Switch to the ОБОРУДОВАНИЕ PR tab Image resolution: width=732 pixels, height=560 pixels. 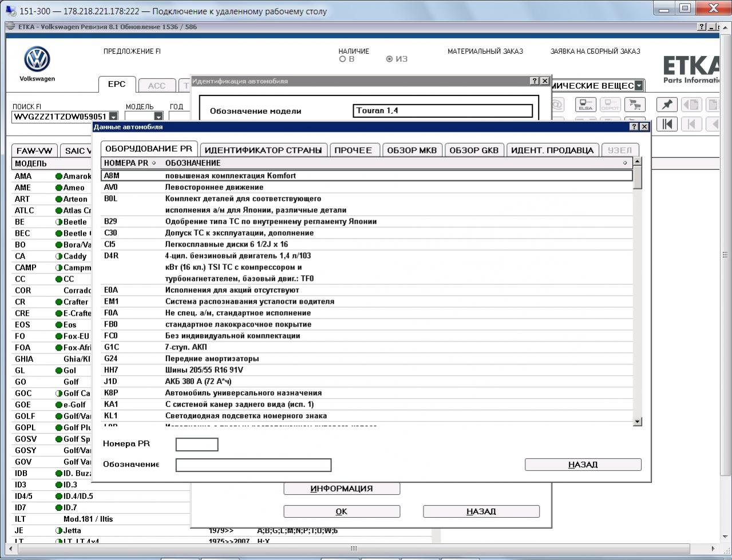[x=149, y=149]
